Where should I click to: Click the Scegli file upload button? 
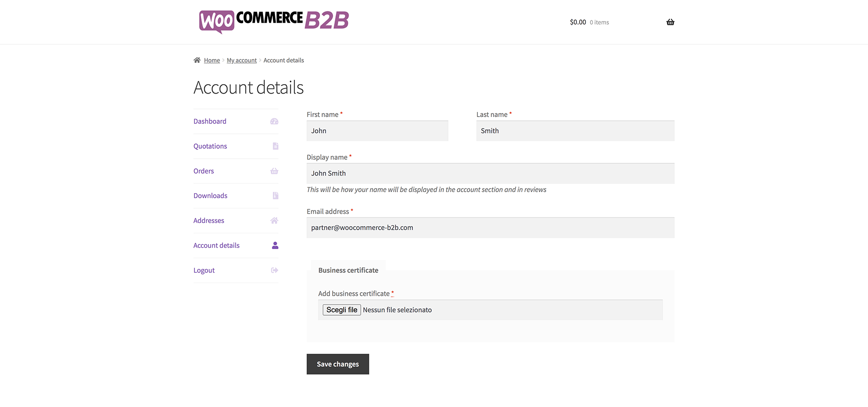(342, 310)
